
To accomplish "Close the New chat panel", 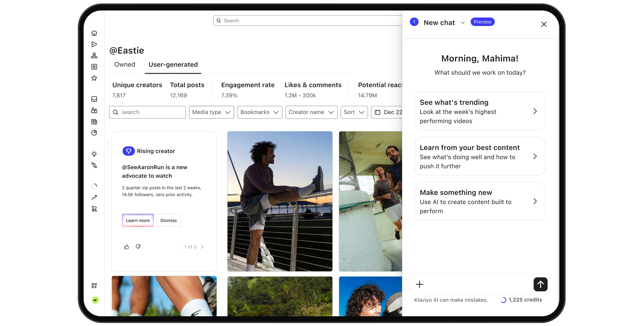I will pos(544,24).
